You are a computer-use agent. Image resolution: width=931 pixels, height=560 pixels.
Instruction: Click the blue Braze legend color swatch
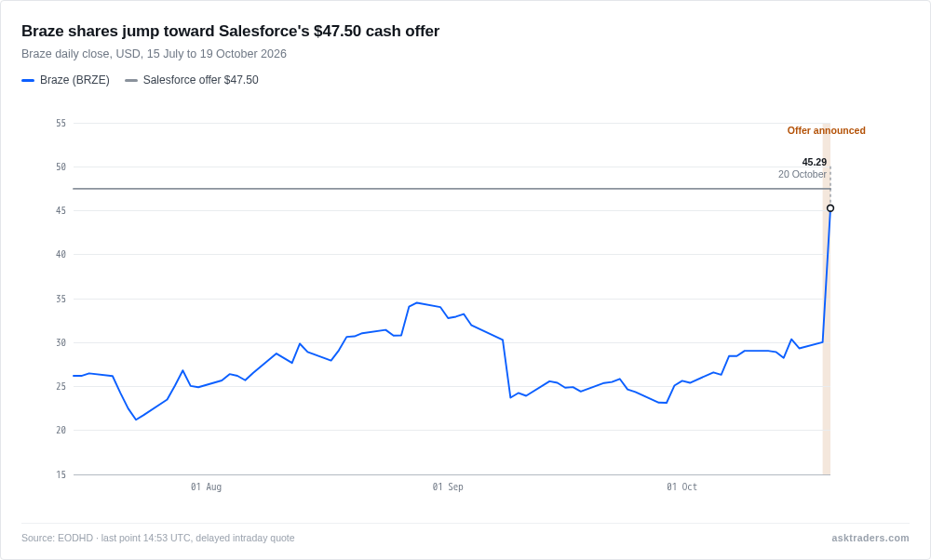28,80
